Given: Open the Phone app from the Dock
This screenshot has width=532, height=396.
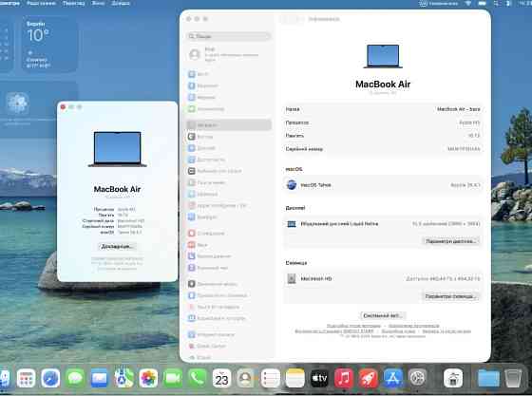Looking at the screenshot, I should pyautogui.click(x=198, y=378).
